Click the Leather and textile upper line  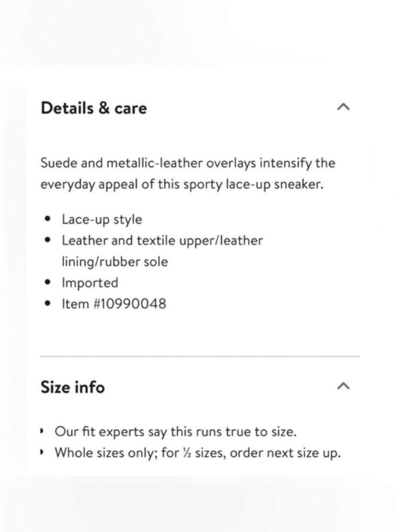tap(162, 241)
